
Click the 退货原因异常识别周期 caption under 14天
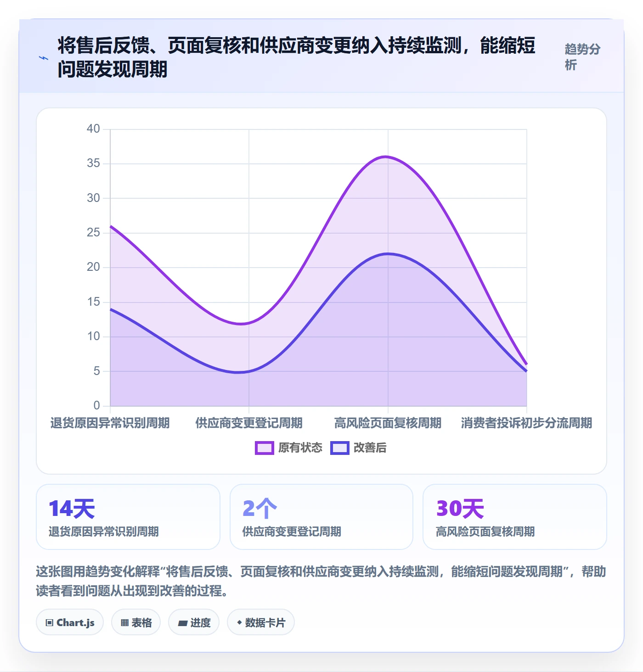(x=104, y=532)
